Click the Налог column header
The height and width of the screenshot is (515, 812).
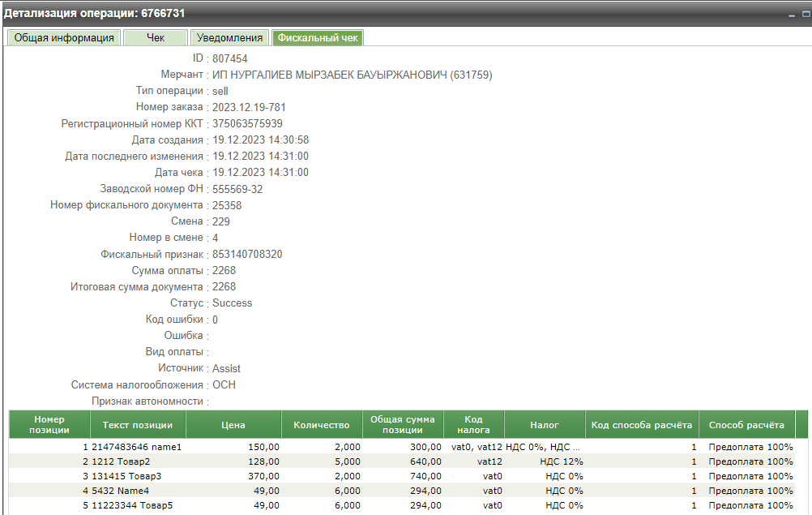[545, 425]
